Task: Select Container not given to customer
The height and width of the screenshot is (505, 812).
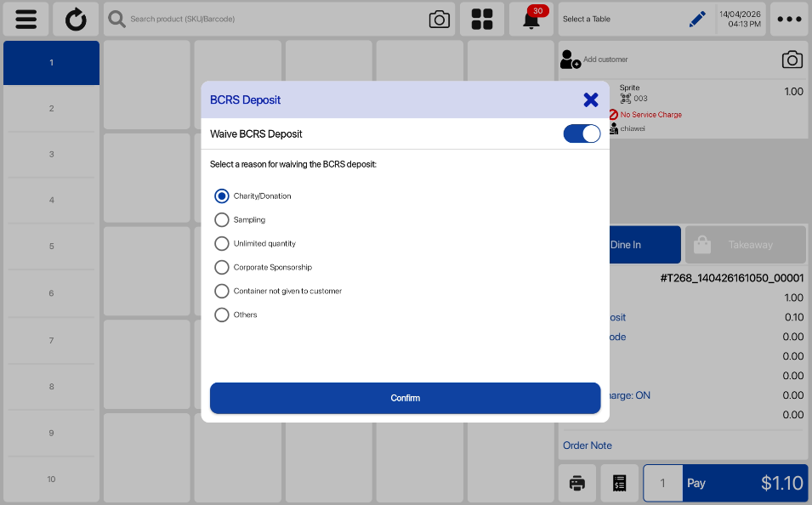Action: pos(222,292)
